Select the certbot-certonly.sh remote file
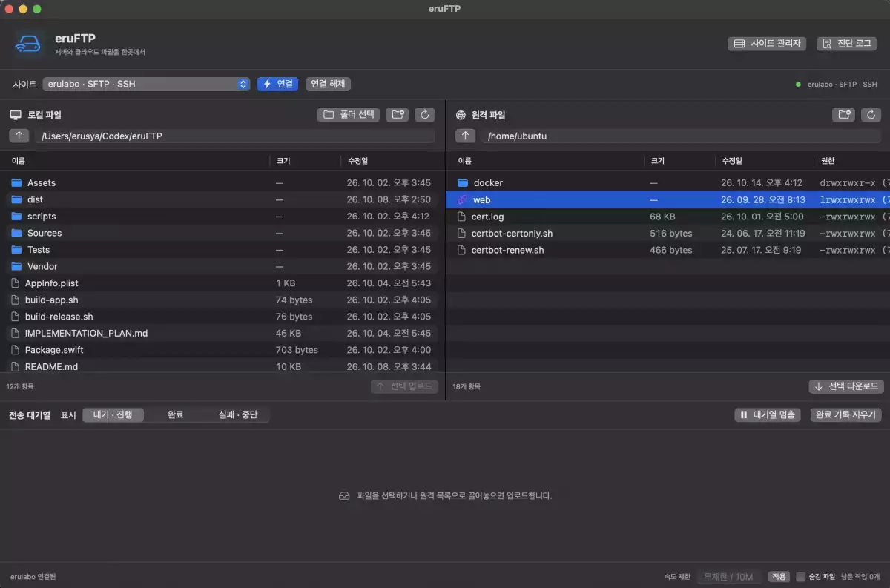Screen dimensions: 890x588 pos(667,234)
